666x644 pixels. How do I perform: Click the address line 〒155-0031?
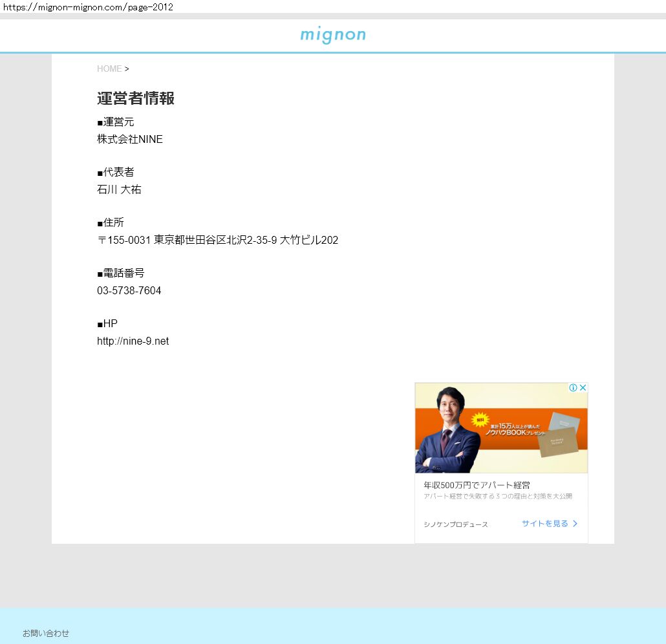[x=217, y=240]
